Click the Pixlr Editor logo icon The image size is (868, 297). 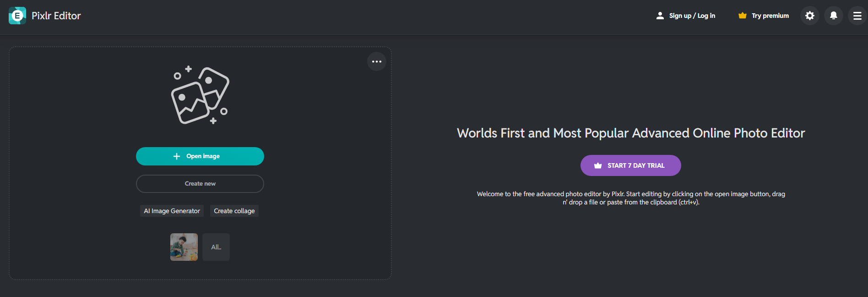[x=17, y=16]
